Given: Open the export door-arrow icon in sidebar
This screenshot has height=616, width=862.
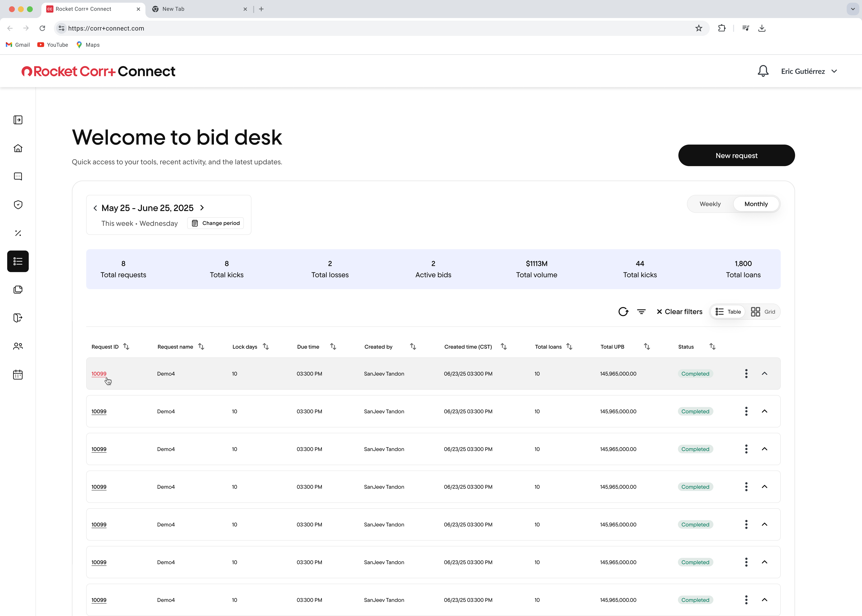Looking at the screenshot, I should [x=18, y=318].
